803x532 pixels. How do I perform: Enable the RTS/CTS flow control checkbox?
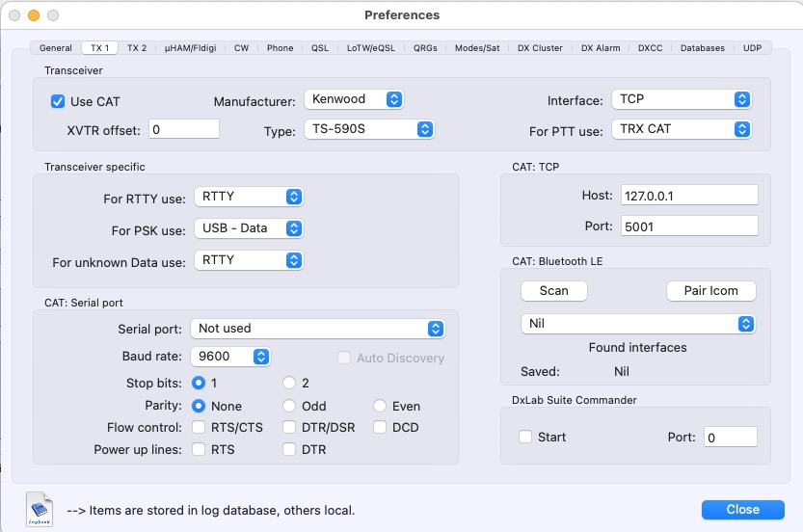(x=199, y=427)
